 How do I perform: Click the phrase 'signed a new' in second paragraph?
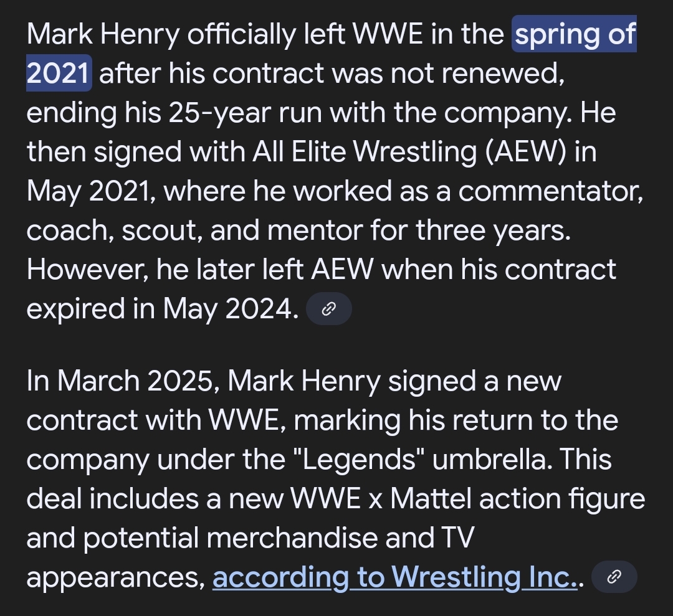pyautogui.click(x=475, y=381)
